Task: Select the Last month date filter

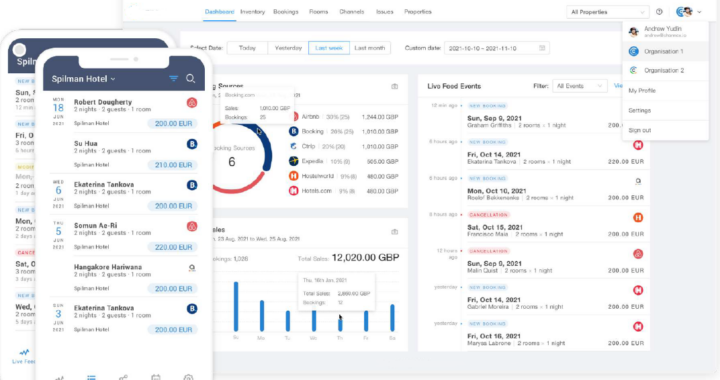Action: pyautogui.click(x=370, y=48)
